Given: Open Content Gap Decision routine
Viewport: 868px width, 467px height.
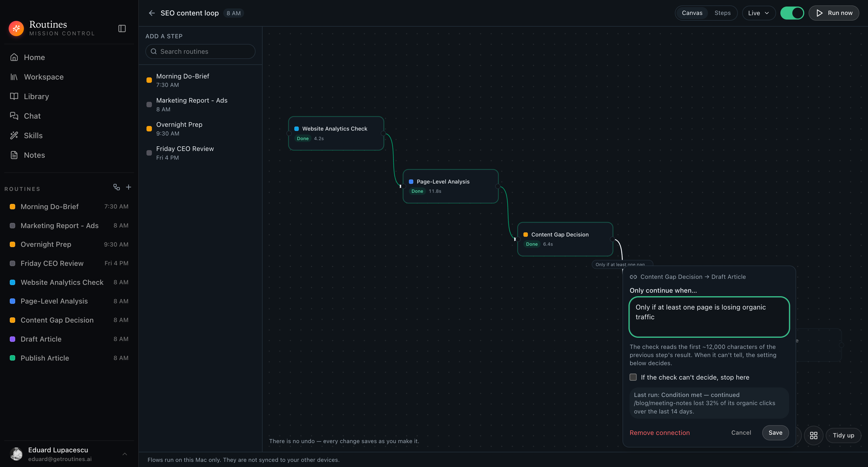Looking at the screenshot, I should click(x=69, y=320).
